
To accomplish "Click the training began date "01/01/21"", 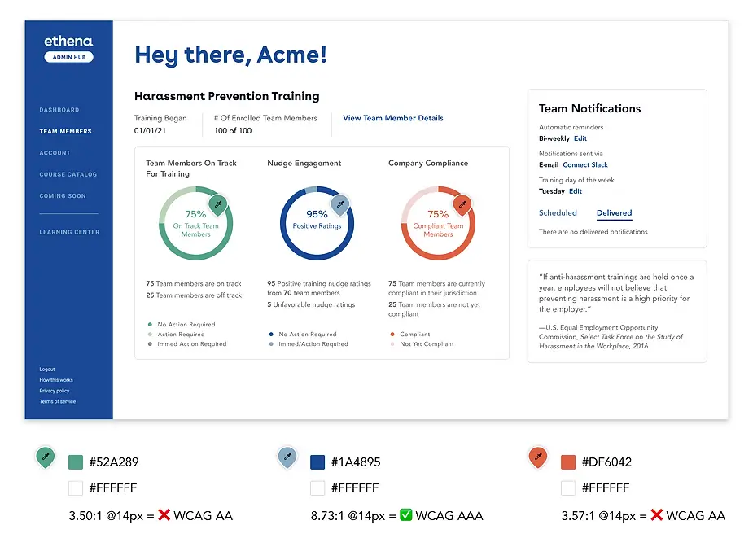I will [x=150, y=130].
